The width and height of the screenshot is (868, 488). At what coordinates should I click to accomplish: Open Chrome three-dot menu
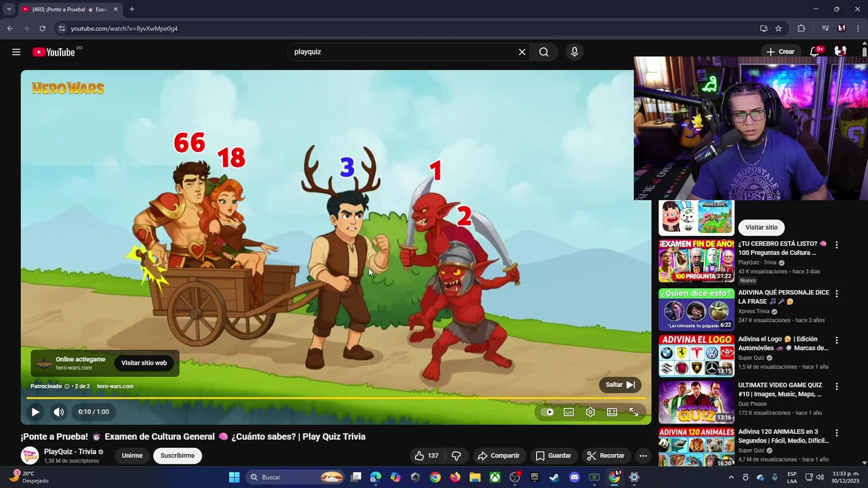[x=859, y=28]
